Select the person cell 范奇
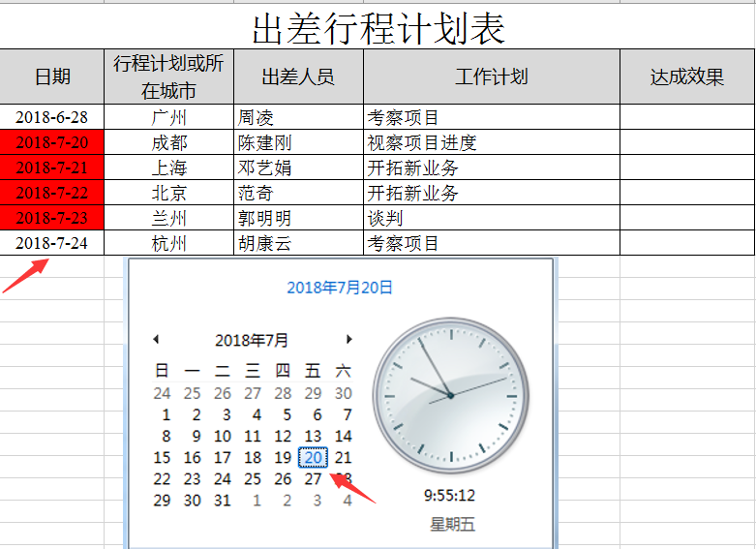756x549 pixels. click(x=298, y=193)
